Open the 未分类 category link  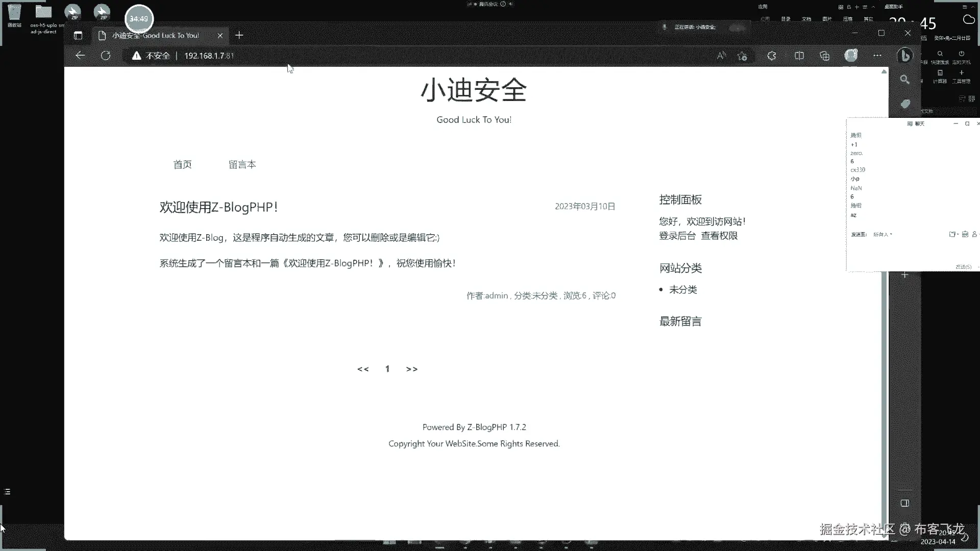click(x=682, y=290)
